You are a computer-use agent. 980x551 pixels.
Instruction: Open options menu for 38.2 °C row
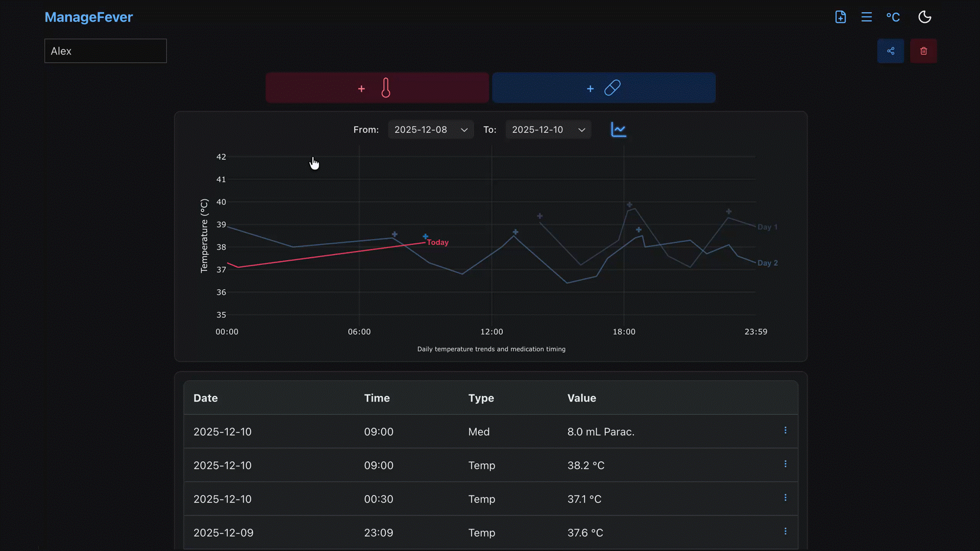tap(785, 464)
